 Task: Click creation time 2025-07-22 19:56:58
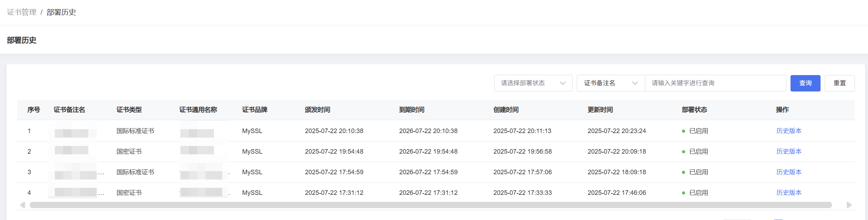522,152
